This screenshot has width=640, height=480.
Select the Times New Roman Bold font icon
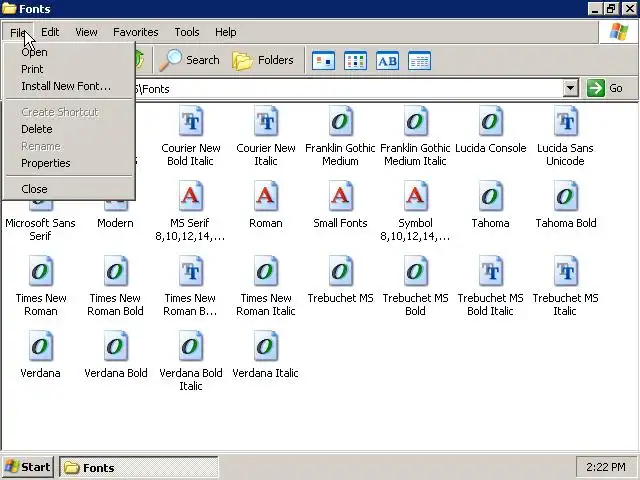[x=116, y=271]
